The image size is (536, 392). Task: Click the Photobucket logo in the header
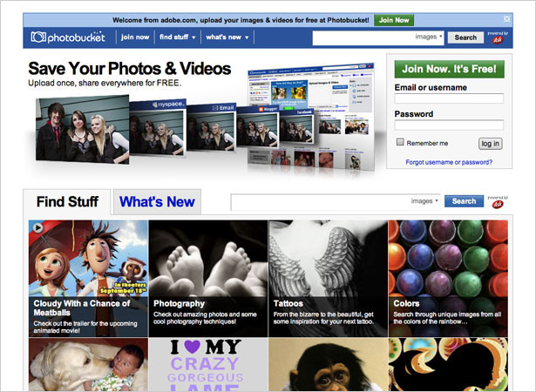coord(68,37)
